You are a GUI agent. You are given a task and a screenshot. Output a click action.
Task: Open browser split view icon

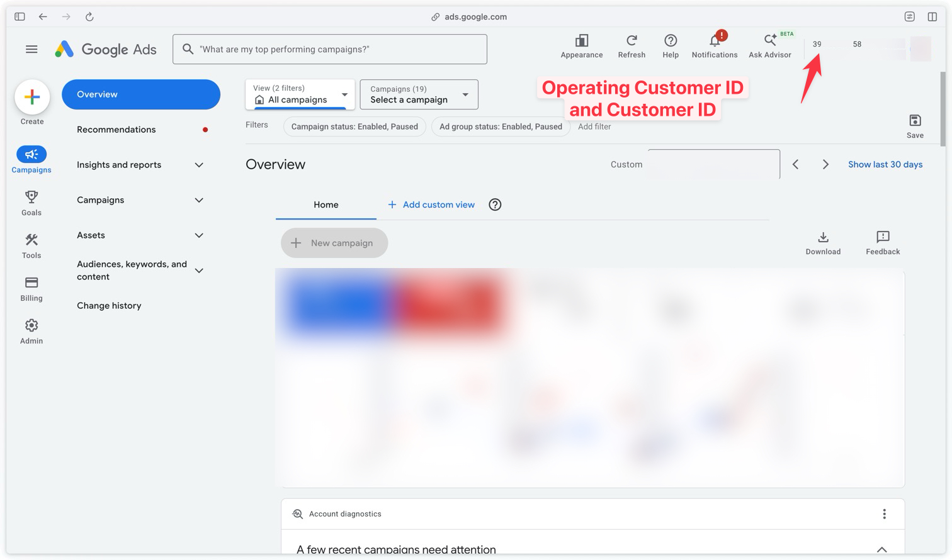pyautogui.click(x=932, y=17)
